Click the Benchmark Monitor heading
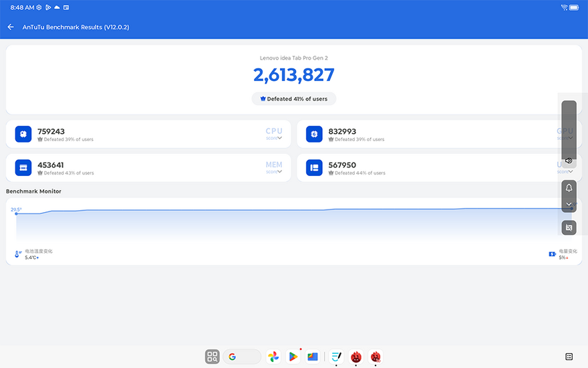Screen dimensions: 588x368 coord(33,191)
